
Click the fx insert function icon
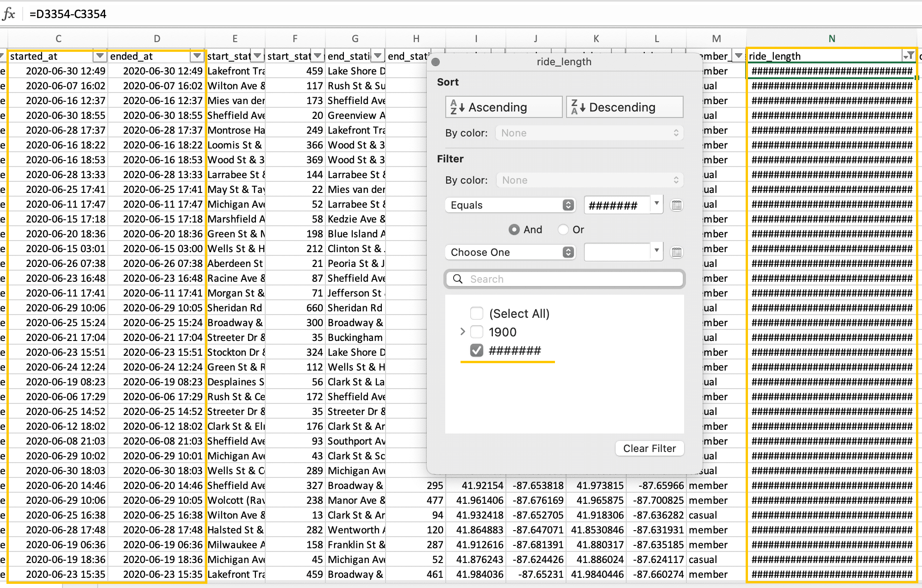pyautogui.click(x=9, y=14)
